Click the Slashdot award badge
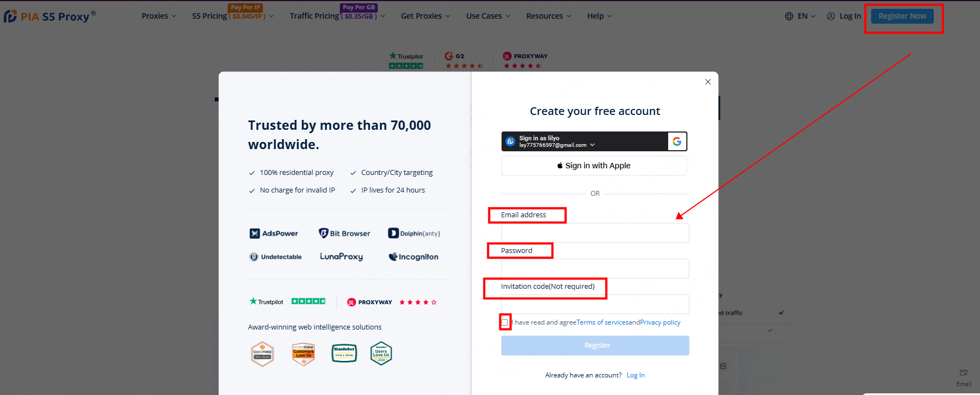980x395 pixels. (x=344, y=353)
